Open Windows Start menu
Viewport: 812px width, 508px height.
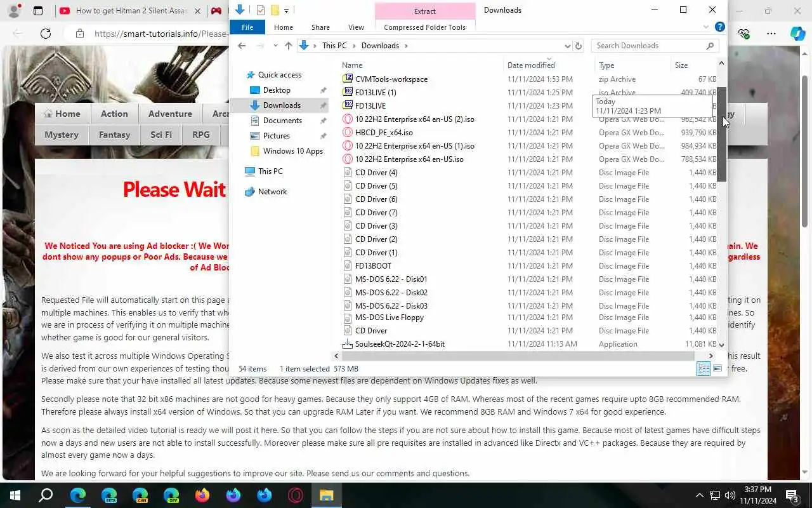15,495
